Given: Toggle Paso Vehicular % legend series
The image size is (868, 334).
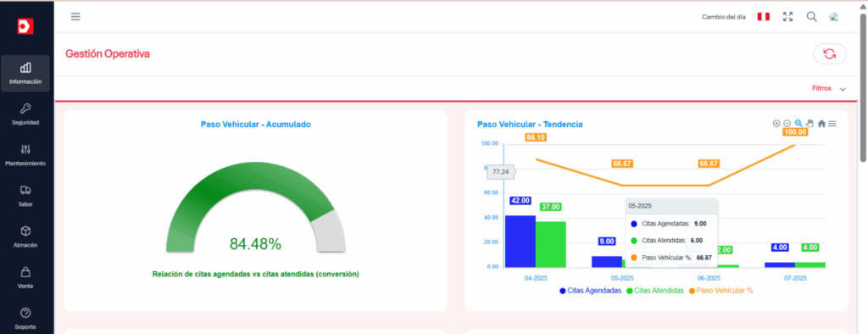Looking at the screenshot, I should click(721, 290).
